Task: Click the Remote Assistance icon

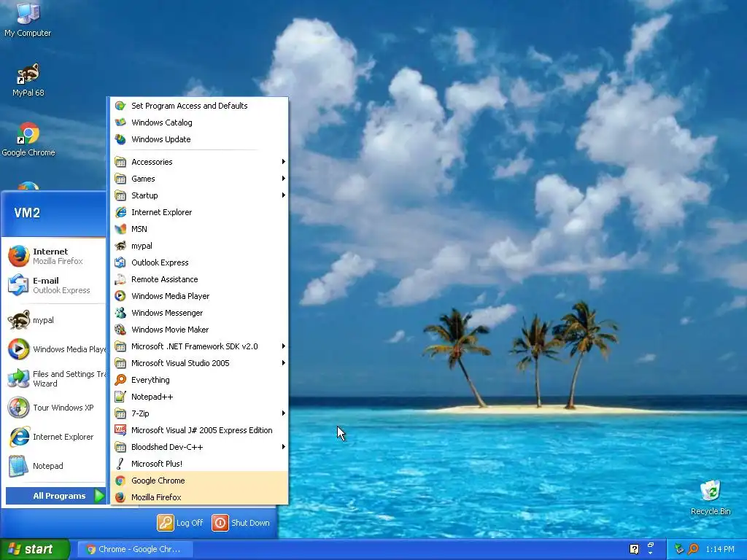Action: pos(120,279)
